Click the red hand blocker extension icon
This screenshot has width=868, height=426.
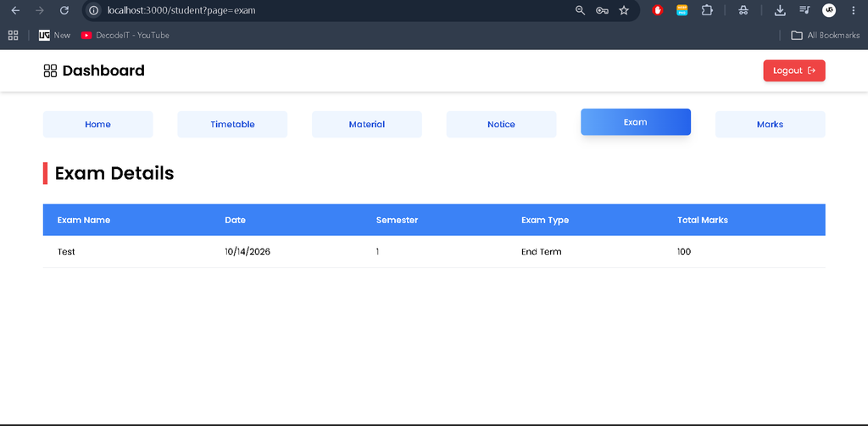coord(658,10)
